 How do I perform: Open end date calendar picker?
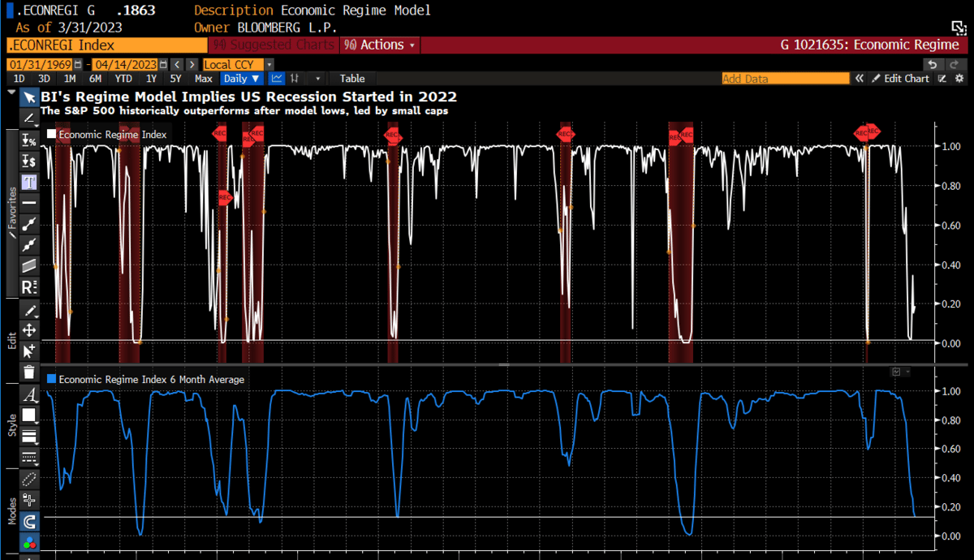click(x=162, y=64)
